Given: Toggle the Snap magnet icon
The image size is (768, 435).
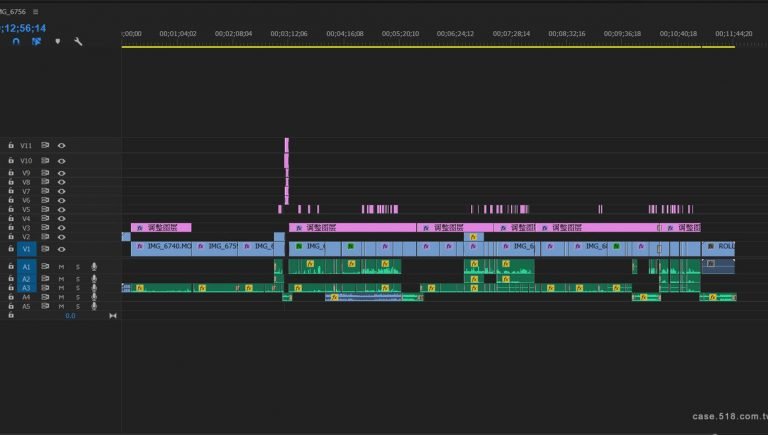Looking at the screenshot, I should 15,42.
